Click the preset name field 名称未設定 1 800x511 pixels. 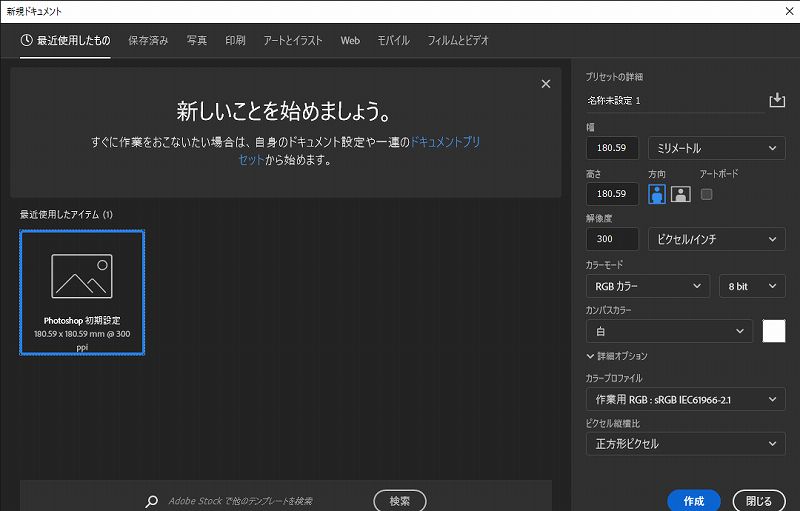coord(674,101)
